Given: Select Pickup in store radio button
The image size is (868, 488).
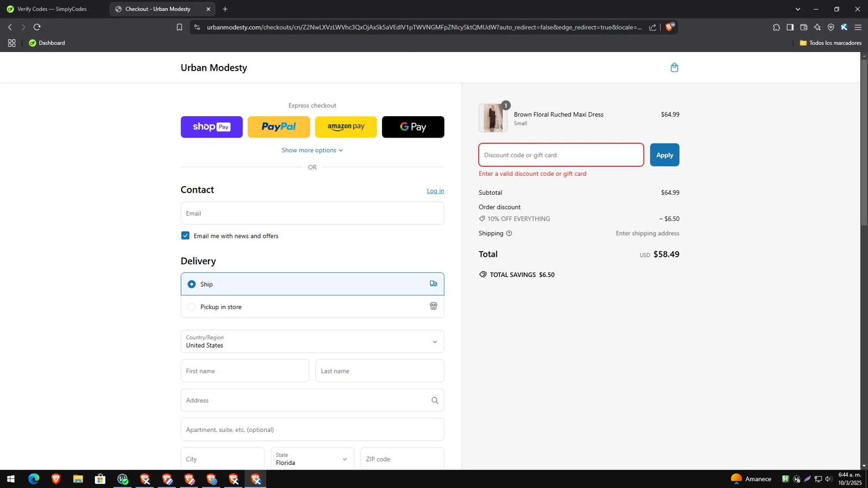Looking at the screenshot, I should pos(192,307).
